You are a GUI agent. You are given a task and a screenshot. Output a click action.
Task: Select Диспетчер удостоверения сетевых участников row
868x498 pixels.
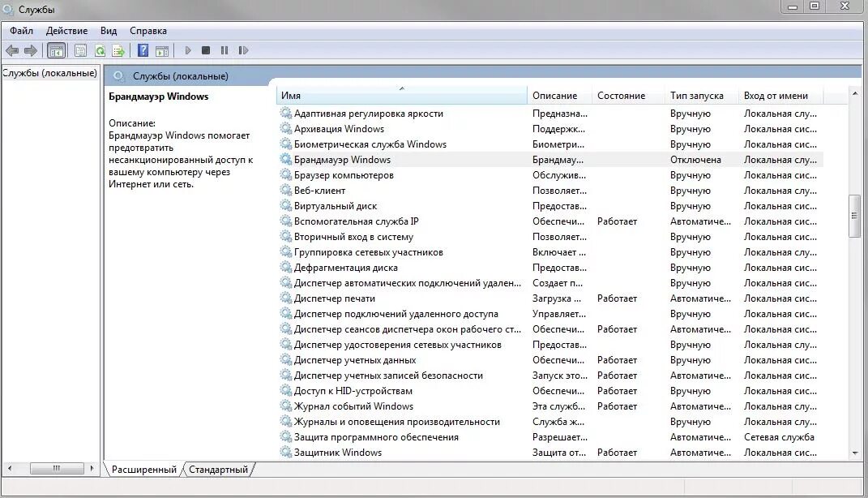coord(551,345)
